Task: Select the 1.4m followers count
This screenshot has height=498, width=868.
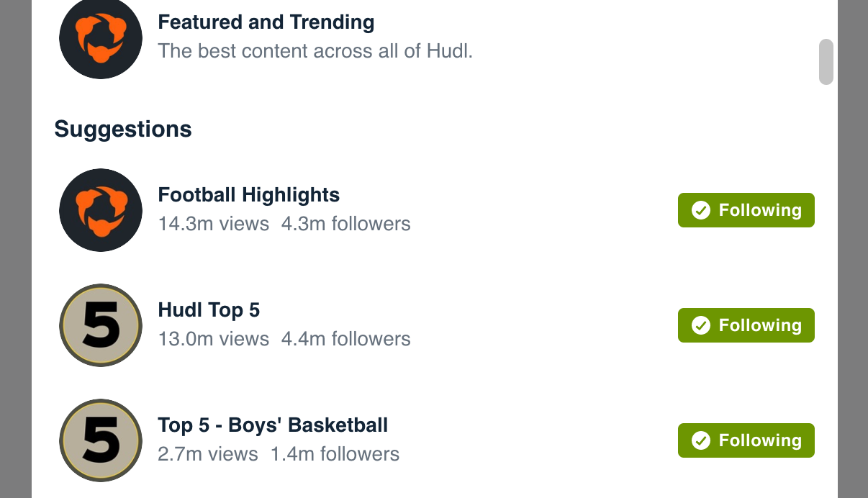Action: tap(335, 454)
